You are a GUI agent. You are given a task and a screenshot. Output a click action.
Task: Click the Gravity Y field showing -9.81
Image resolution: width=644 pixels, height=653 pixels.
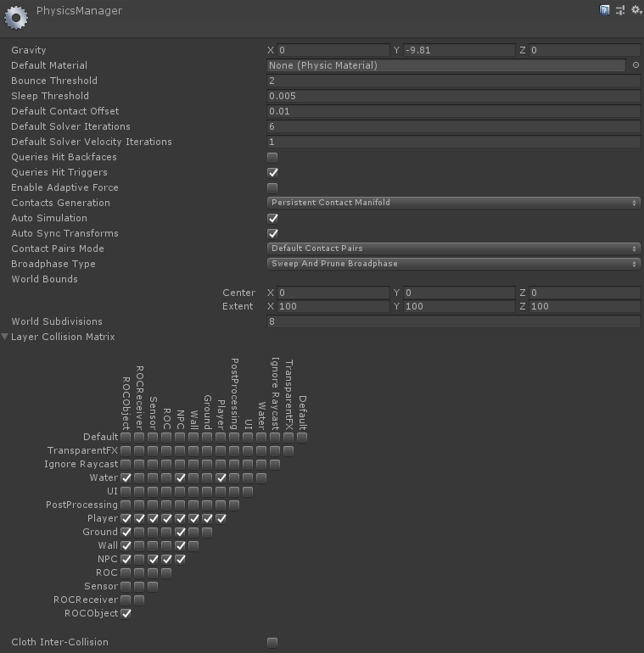459,50
